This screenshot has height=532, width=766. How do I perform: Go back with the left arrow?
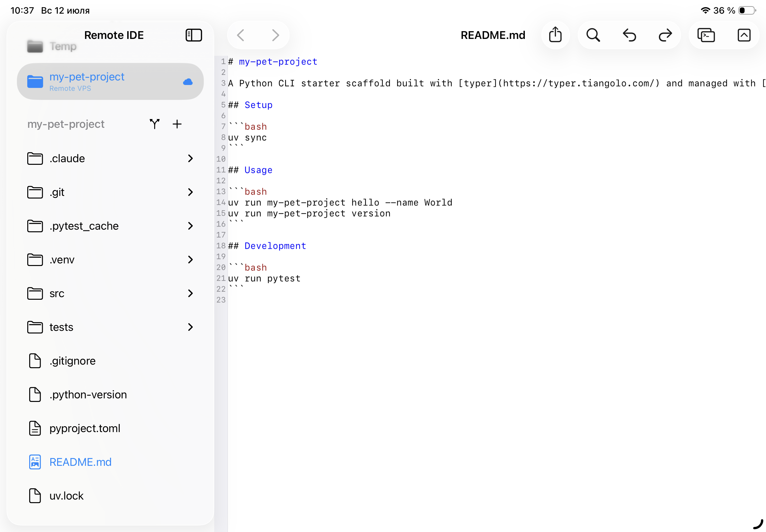241,35
